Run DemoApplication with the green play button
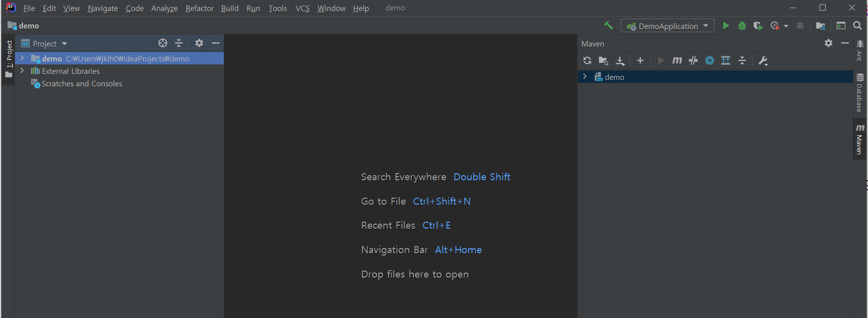Screen dimensions: 868x318 [x=726, y=25]
